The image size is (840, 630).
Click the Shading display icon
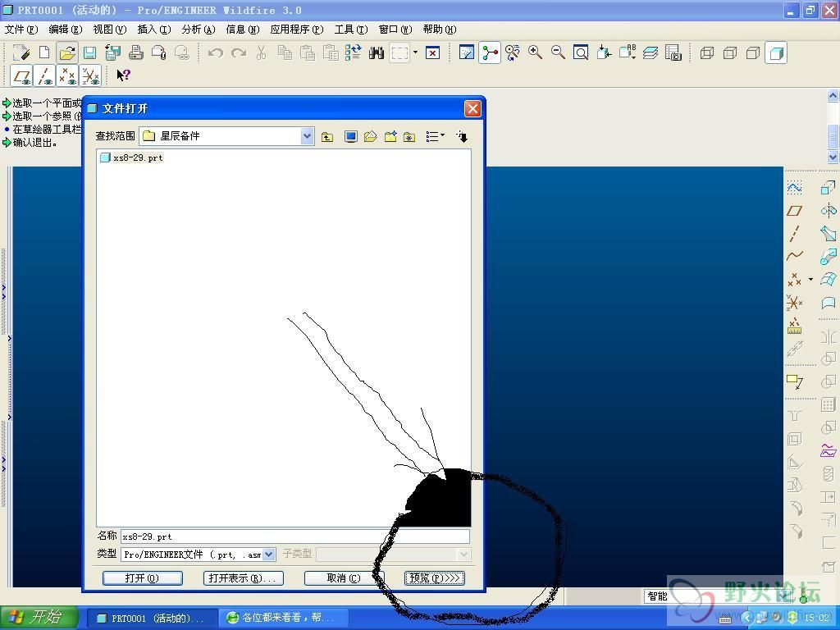[776, 52]
